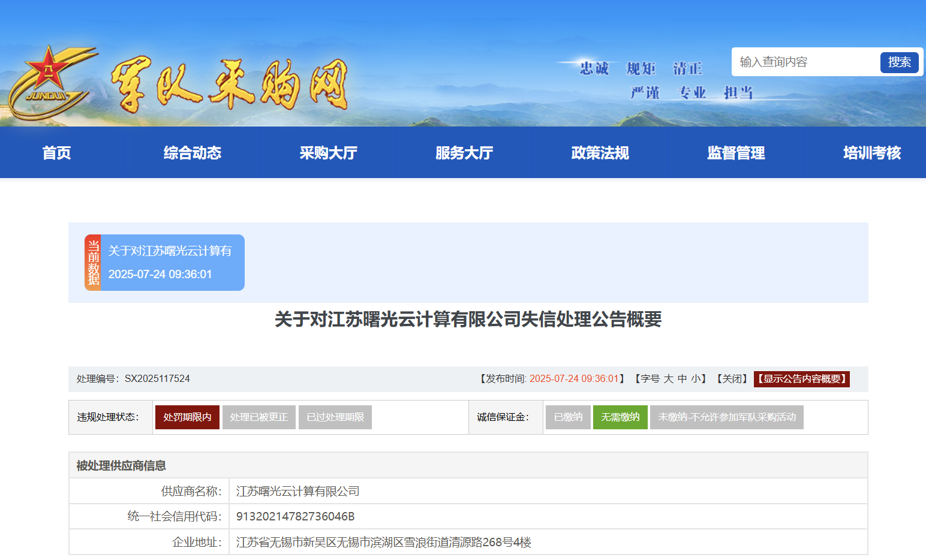Open the 培训考核 nav item
The image size is (926, 560).
[x=872, y=153]
